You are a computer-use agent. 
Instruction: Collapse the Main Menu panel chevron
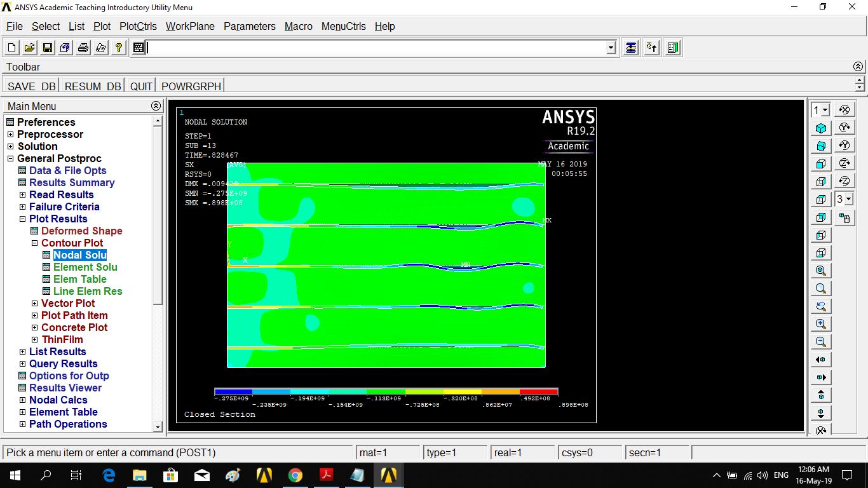click(x=156, y=106)
